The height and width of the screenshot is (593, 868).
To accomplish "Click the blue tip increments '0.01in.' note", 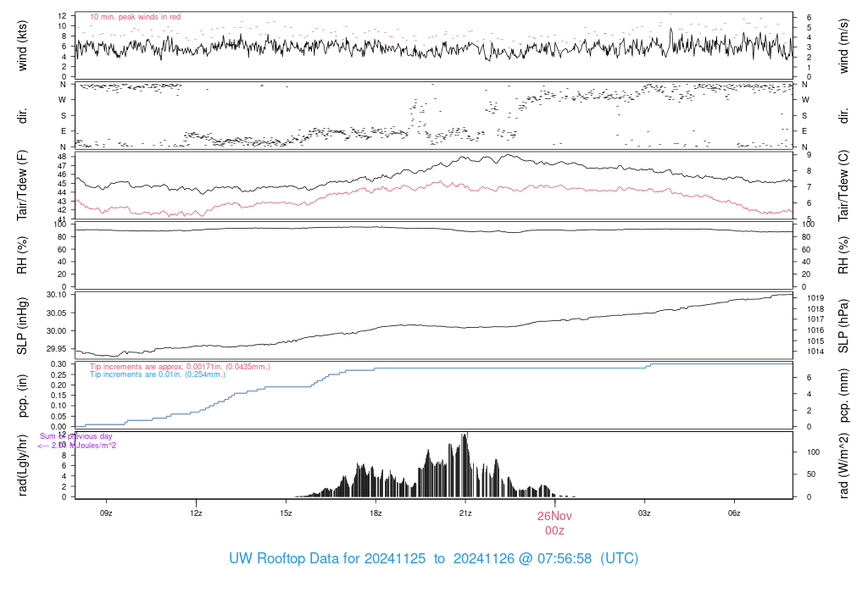I will click(x=158, y=374).
